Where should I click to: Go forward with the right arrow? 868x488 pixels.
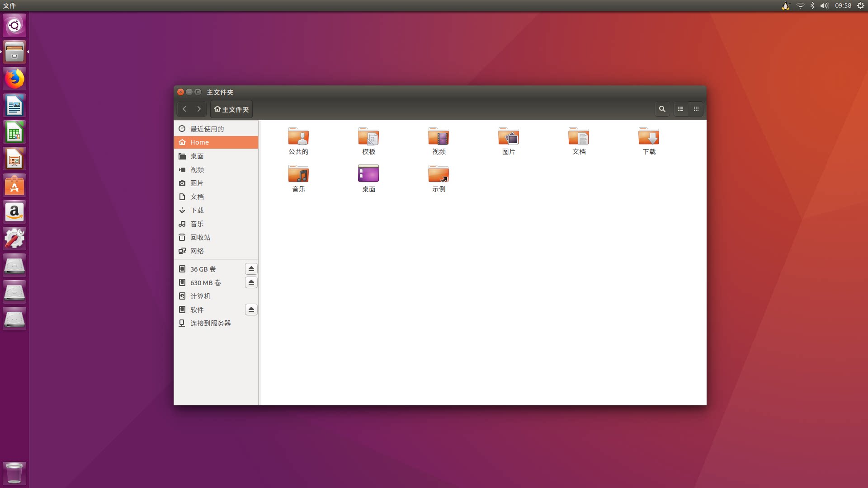click(x=199, y=109)
